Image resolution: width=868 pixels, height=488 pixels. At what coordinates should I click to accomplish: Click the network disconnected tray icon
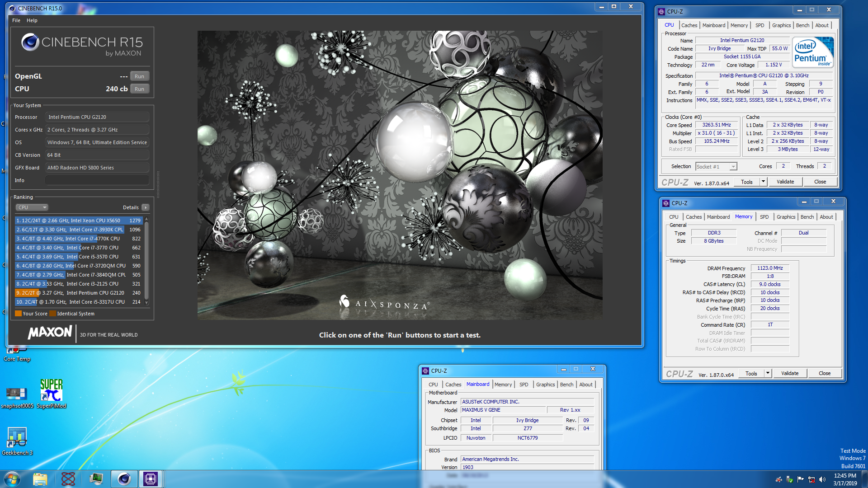tap(811, 479)
